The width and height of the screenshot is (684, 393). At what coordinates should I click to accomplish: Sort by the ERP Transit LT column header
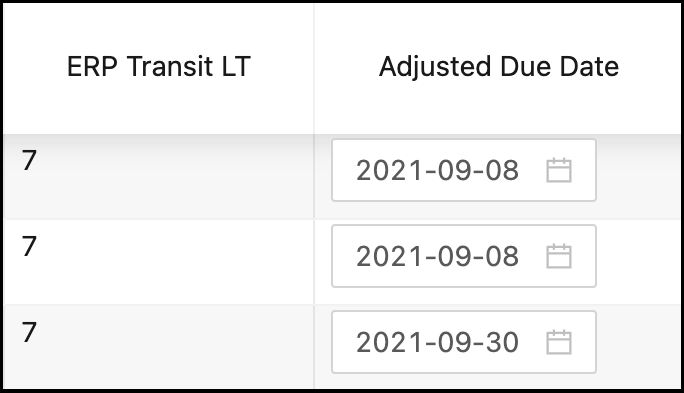point(158,67)
